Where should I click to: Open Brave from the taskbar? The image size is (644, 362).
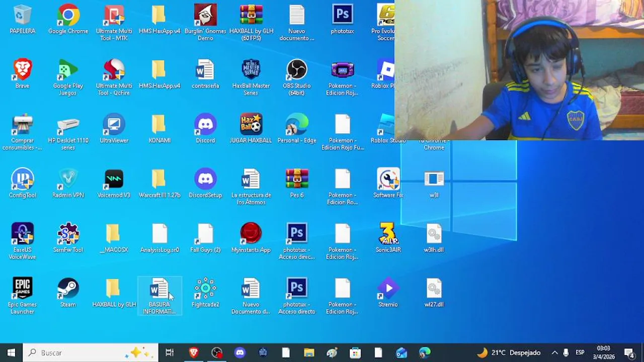[x=193, y=352]
